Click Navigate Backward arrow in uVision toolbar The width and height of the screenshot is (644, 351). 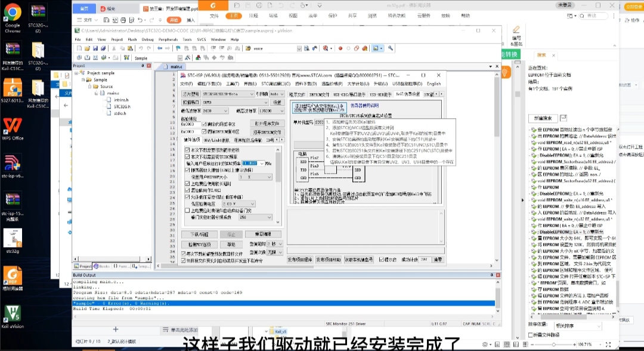tap(160, 48)
